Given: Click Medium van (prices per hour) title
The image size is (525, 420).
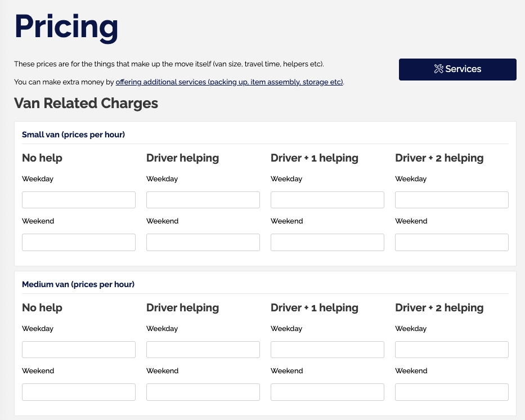Looking at the screenshot, I should pos(78,284).
